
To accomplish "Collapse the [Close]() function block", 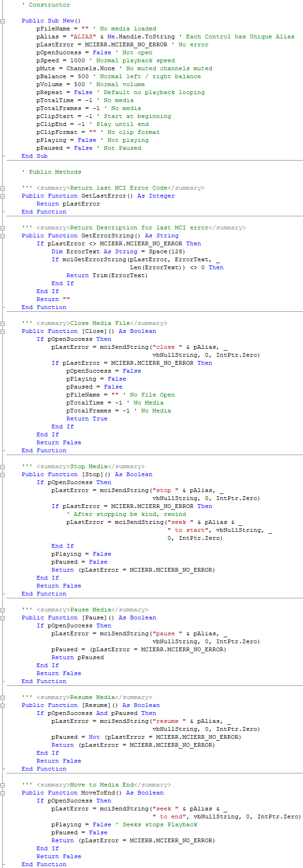I will (x=3, y=331).
